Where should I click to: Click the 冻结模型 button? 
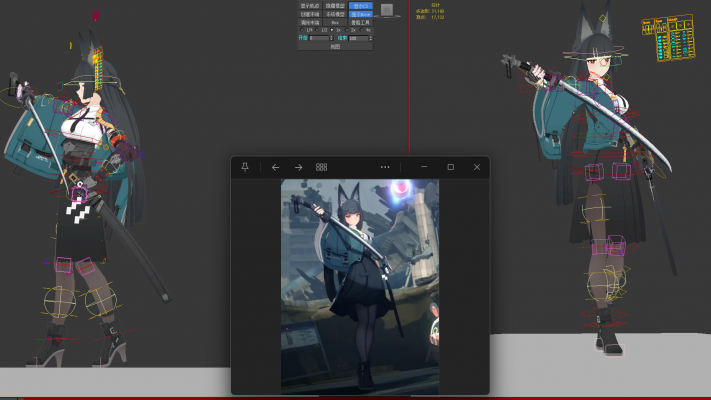tap(335, 15)
